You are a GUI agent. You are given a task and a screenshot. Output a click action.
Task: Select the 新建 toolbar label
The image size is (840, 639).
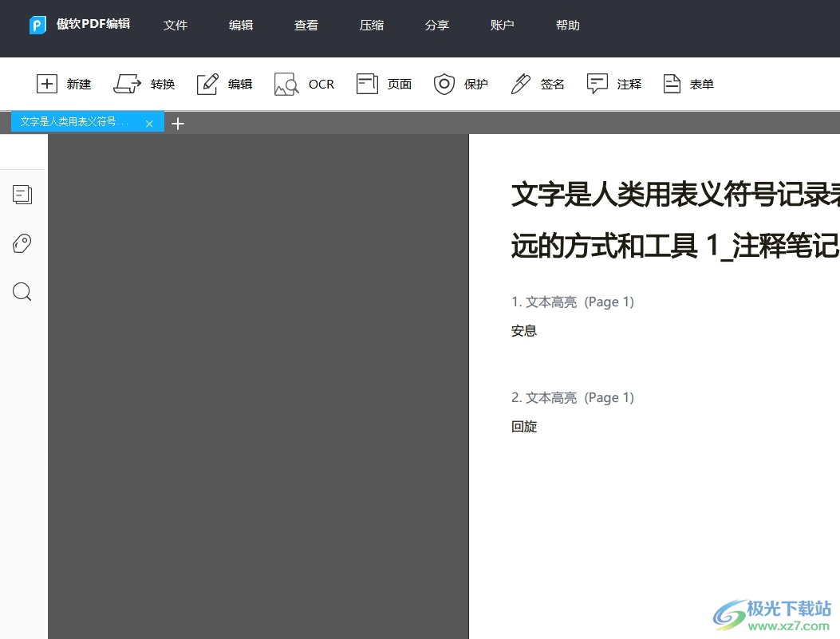[x=79, y=84]
